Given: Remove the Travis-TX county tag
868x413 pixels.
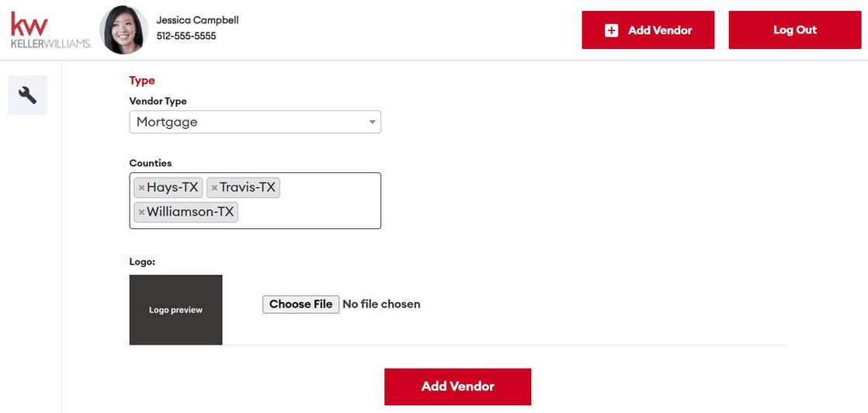Looking at the screenshot, I should pyautogui.click(x=214, y=188).
